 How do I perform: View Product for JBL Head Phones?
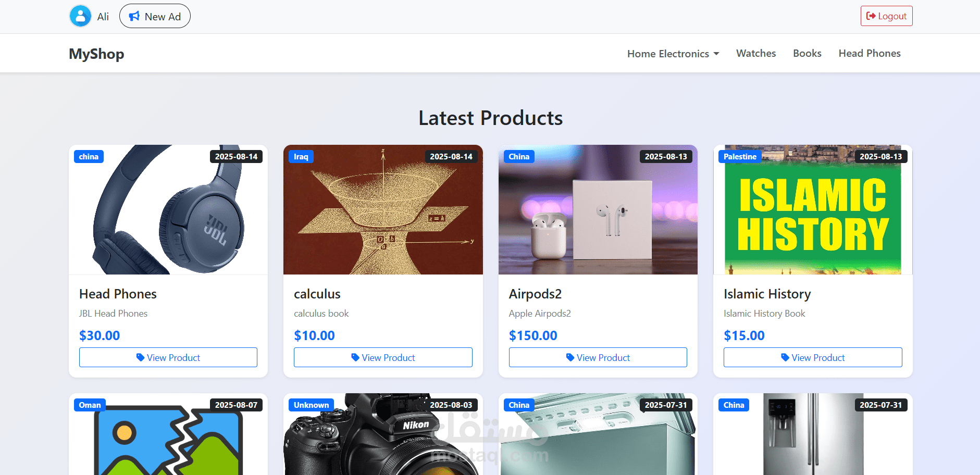[168, 357]
